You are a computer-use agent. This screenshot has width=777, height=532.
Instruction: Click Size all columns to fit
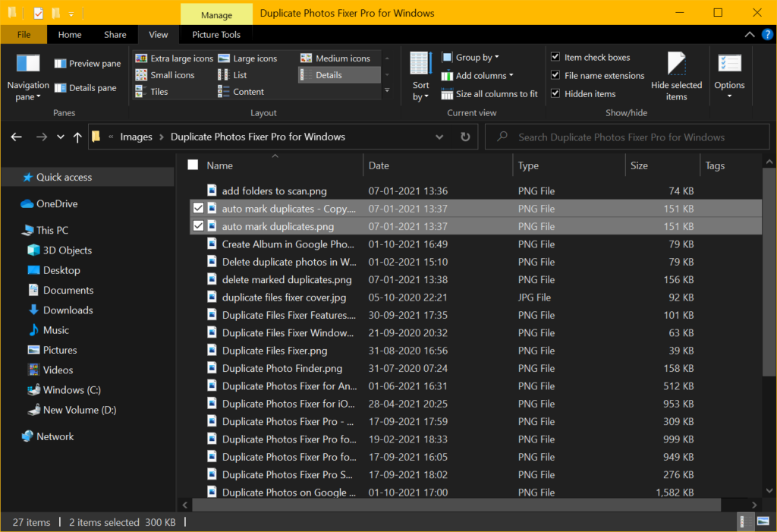click(x=489, y=93)
